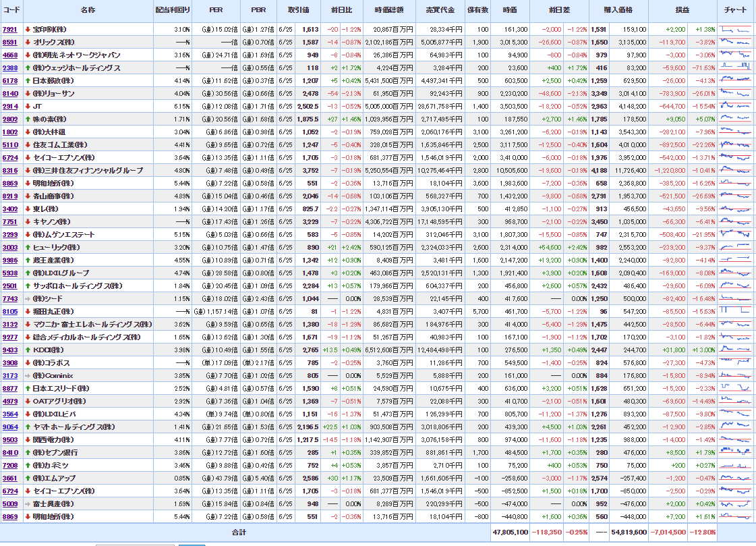Screen dimensions: 756x546
Task: Open stock code link 8591
Action: pyautogui.click(x=10, y=43)
